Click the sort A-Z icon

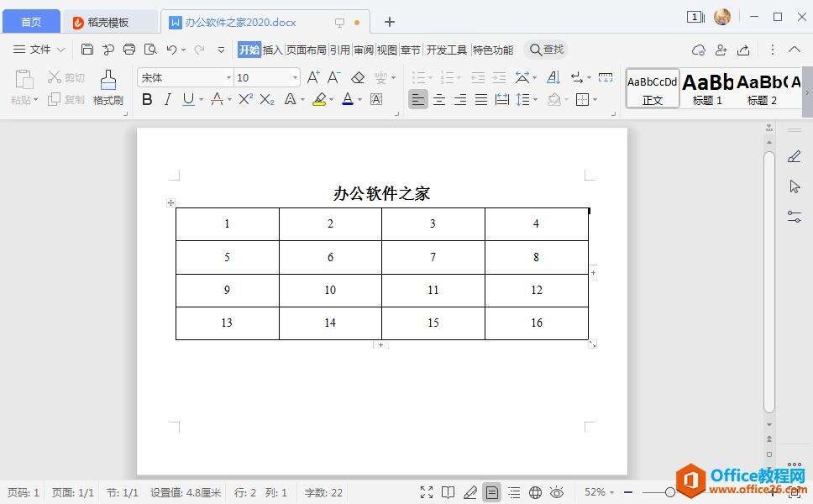553,78
